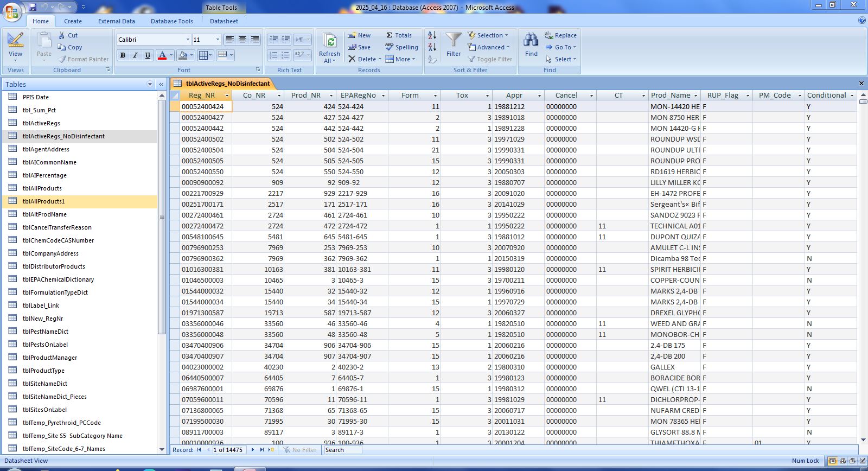Click Toggle Filter button
Viewport: 868px width, 471px height.
(490, 59)
